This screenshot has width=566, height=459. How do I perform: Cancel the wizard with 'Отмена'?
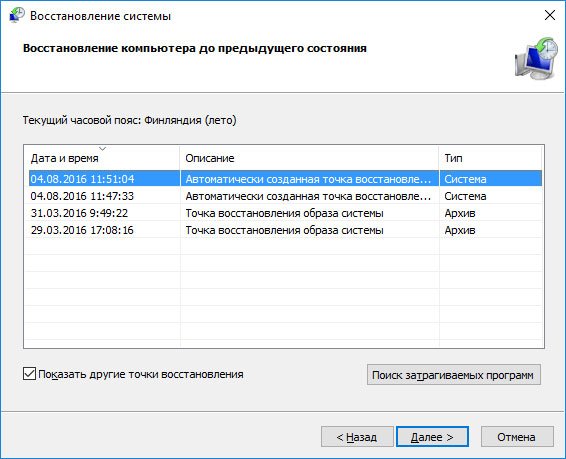pyautogui.click(x=517, y=437)
